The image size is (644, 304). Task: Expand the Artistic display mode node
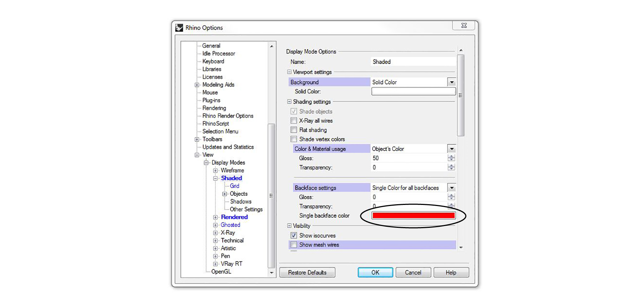pos(215,249)
